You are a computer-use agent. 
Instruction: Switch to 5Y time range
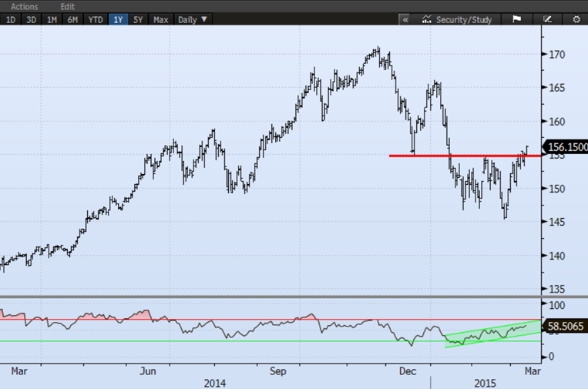click(139, 19)
